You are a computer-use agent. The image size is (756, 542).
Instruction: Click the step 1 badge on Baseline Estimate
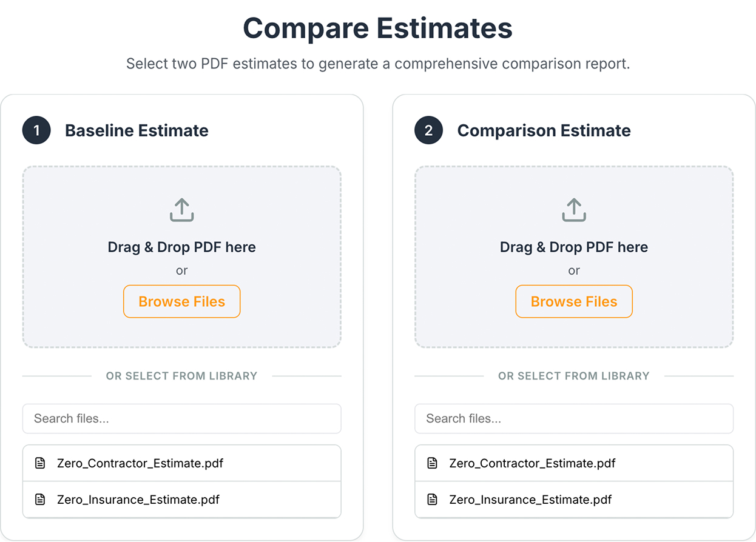click(x=36, y=130)
